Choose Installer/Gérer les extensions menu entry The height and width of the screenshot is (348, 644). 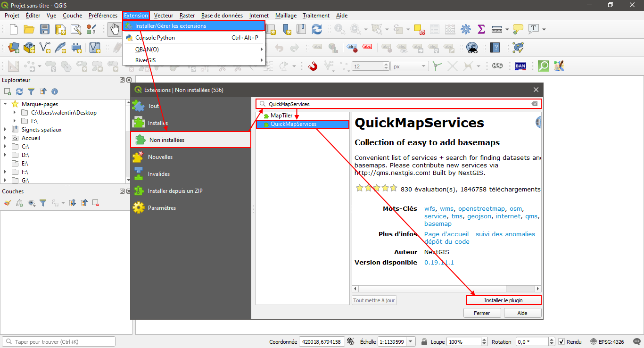[194, 26]
